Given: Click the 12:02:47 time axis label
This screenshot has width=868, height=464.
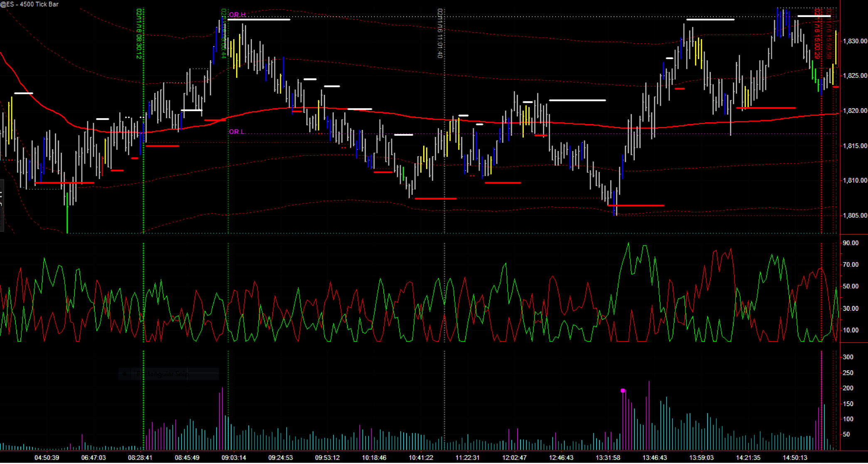Looking at the screenshot, I should pos(514,458).
